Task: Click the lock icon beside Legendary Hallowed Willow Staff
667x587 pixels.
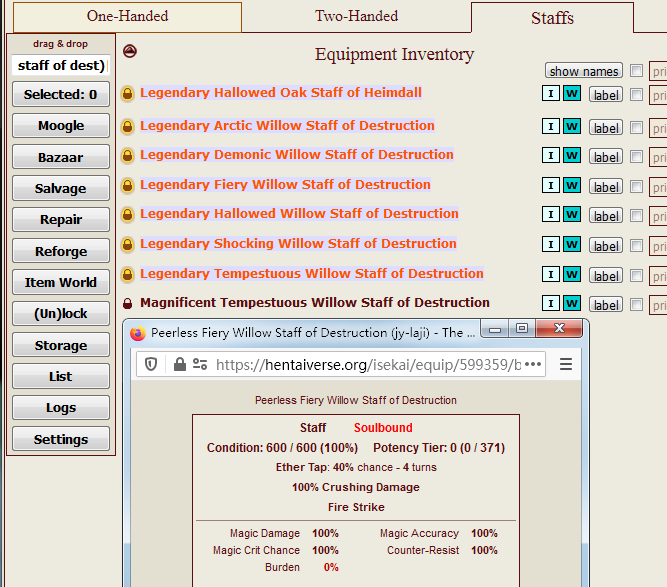Action: point(127,214)
